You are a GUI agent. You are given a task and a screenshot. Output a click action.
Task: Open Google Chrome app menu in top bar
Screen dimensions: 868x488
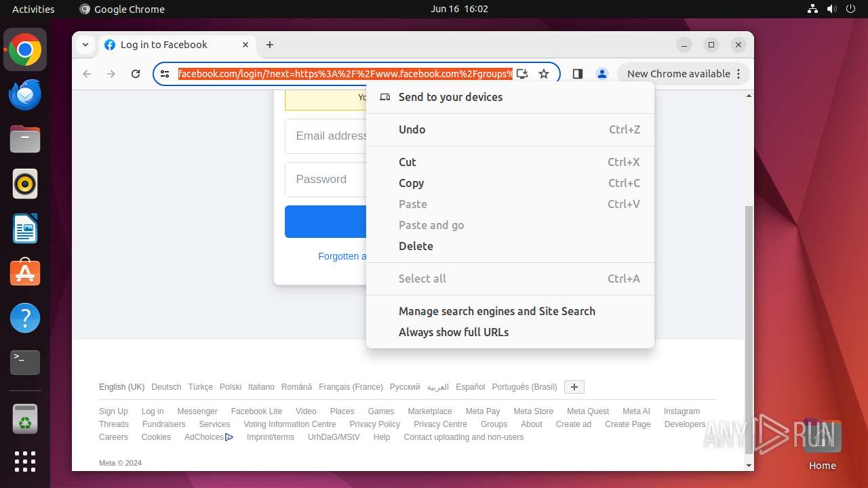pos(122,9)
